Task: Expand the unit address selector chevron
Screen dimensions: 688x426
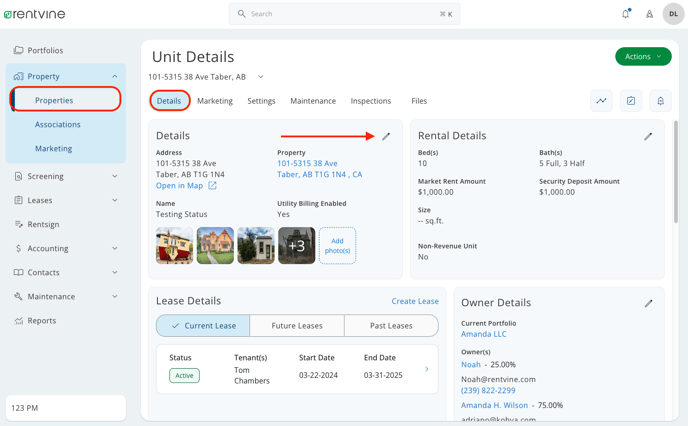Action: pos(261,77)
